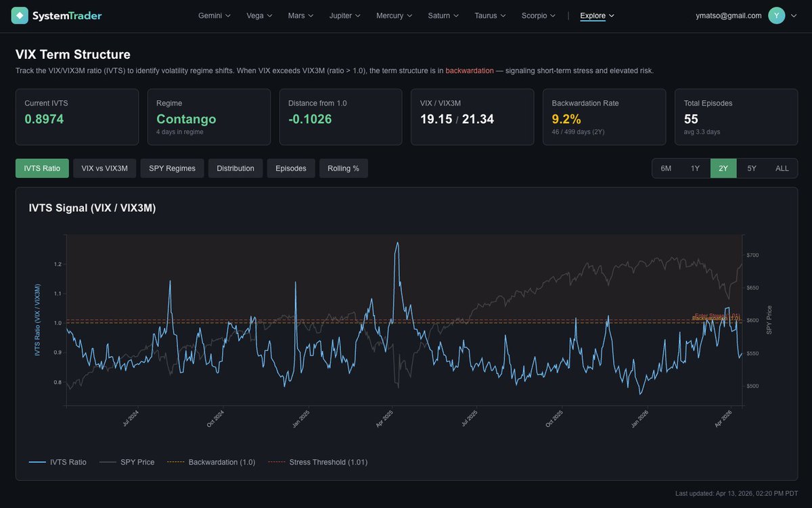Expand the Explore menu

[x=597, y=15]
